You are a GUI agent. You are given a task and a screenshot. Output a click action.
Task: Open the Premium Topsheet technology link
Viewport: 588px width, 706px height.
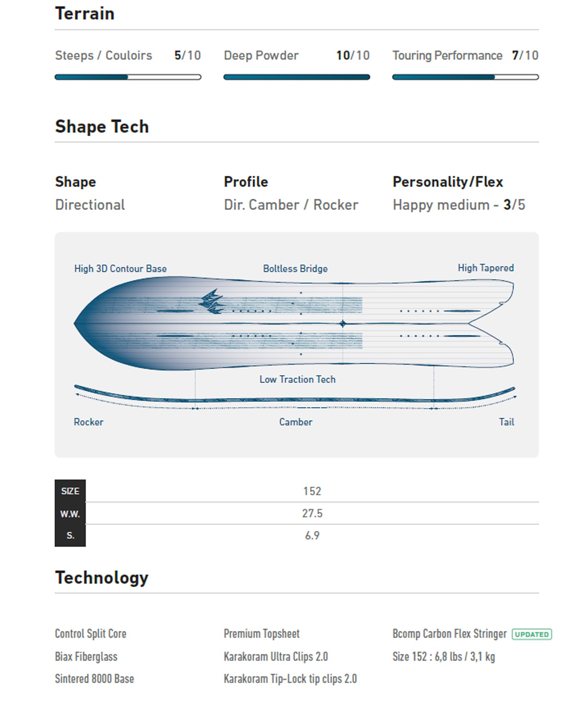261,634
